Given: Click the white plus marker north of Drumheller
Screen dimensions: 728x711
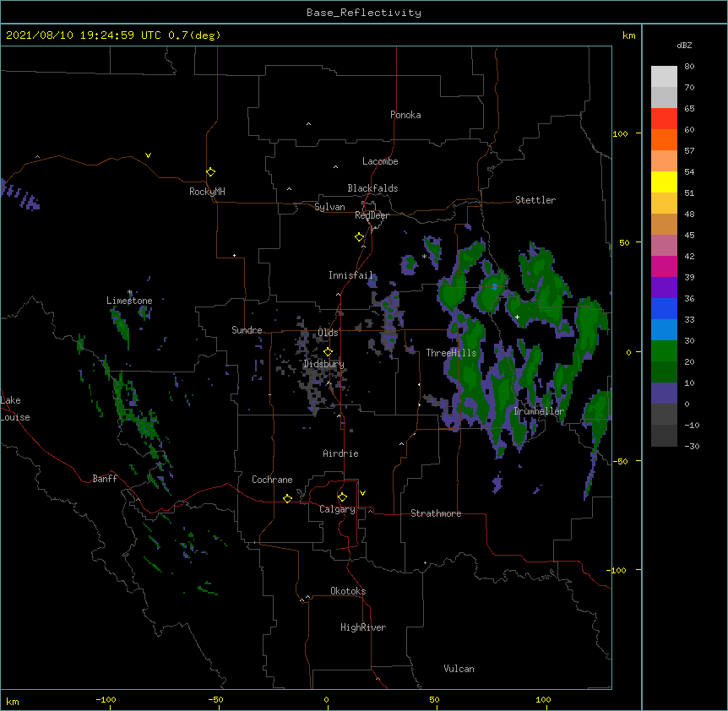Looking at the screenshot, I should click(517, 317).
